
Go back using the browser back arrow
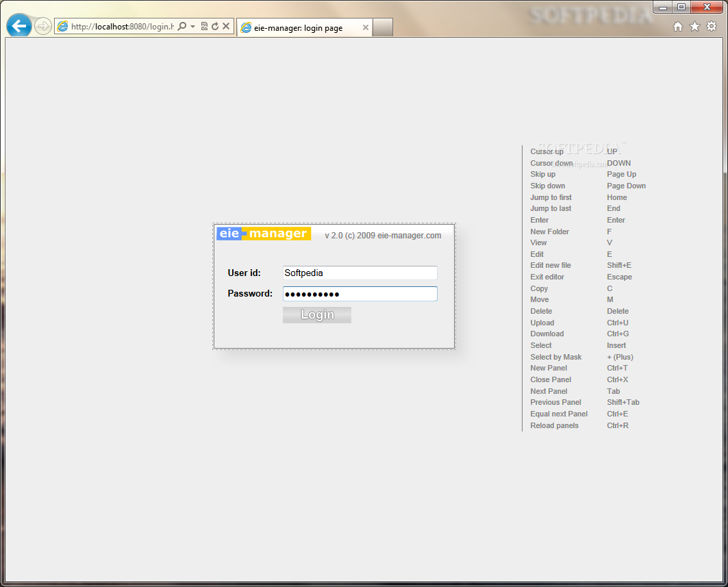[19, 26]
